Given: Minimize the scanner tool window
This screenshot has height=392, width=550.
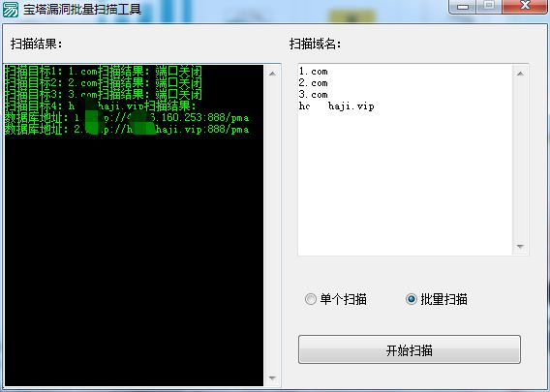Looking at the screenshot, I should click(463, 6).
